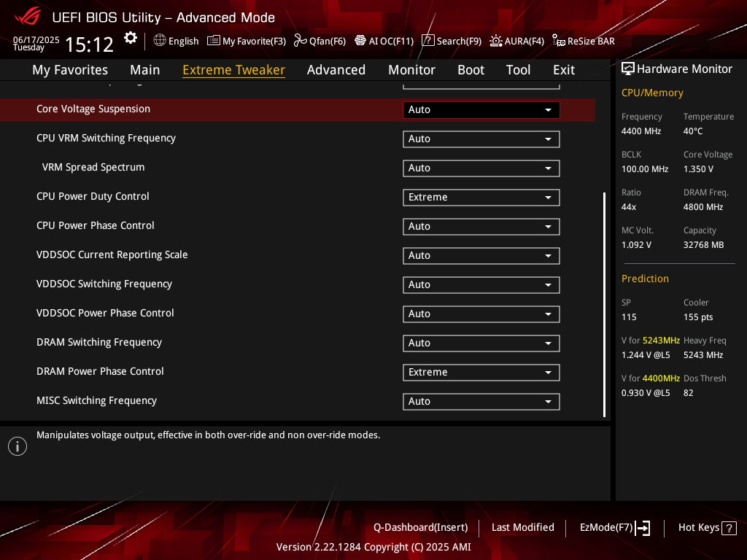Show Last Modified settings
Image resolution: width=747 pixels, height=560 pixels.
click(x=522, y=528)
